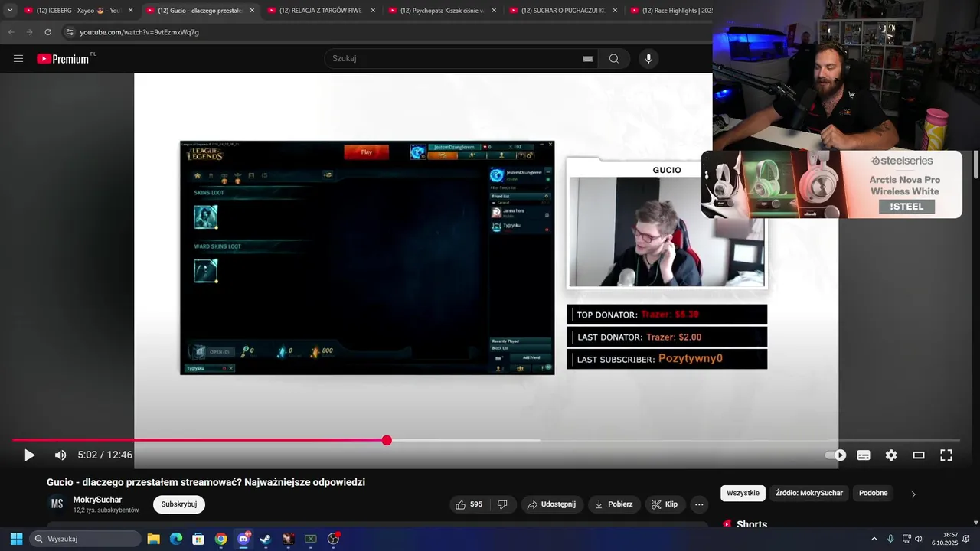Switch to ICEBERG - Xayoo browser tab
Image resolution: width=980 pixels, height=551 pixels.
click(x=78, y=11)
